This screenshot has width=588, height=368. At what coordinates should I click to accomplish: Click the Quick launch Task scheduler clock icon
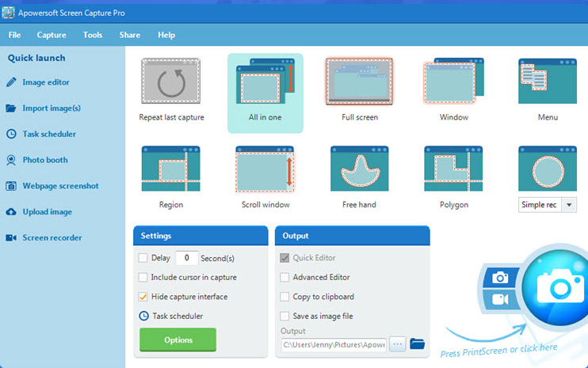[11, 134]
